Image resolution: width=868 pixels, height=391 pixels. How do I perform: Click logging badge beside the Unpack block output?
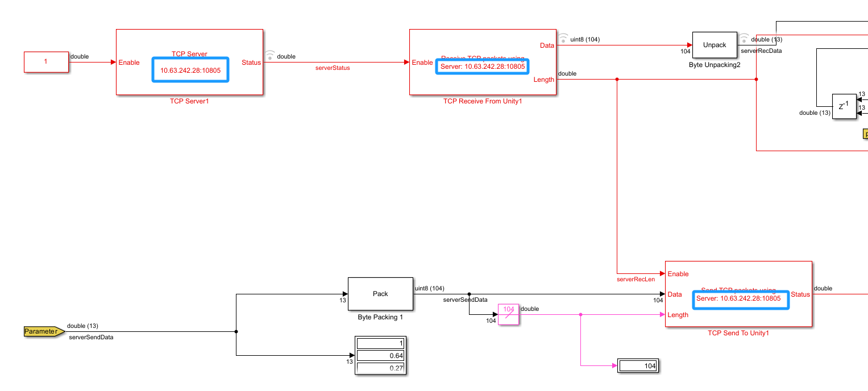click(744, 38)
